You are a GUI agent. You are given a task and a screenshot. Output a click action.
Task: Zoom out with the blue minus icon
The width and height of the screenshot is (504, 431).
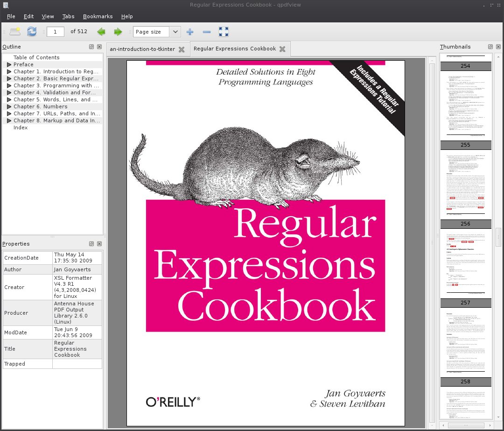pos(207,32)
